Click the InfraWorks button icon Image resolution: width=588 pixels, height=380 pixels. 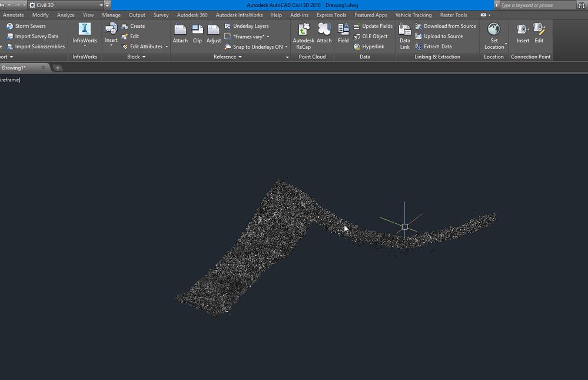coord(85,29)
